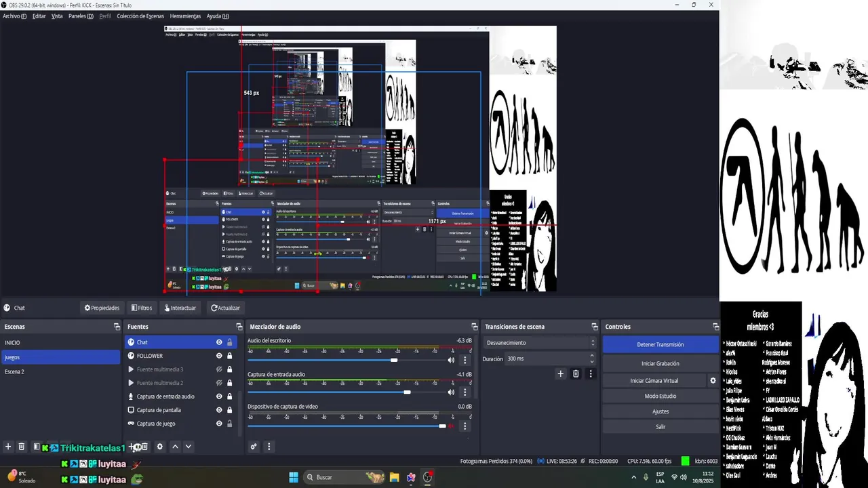Open the Ayuda menu
868x488 pixels.
pos(217,16)
